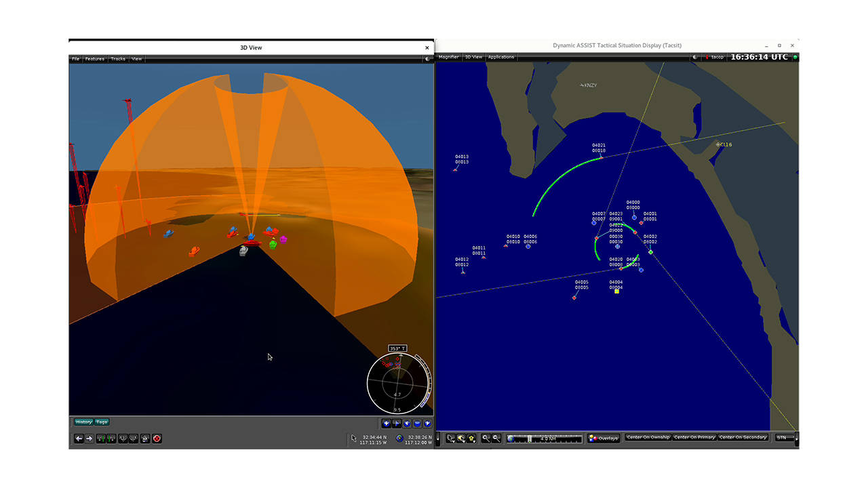The width and height of the screenshot is (868, 488).
Task: Expand the pan tool options dropdown arrow
Action: (465, 441)
